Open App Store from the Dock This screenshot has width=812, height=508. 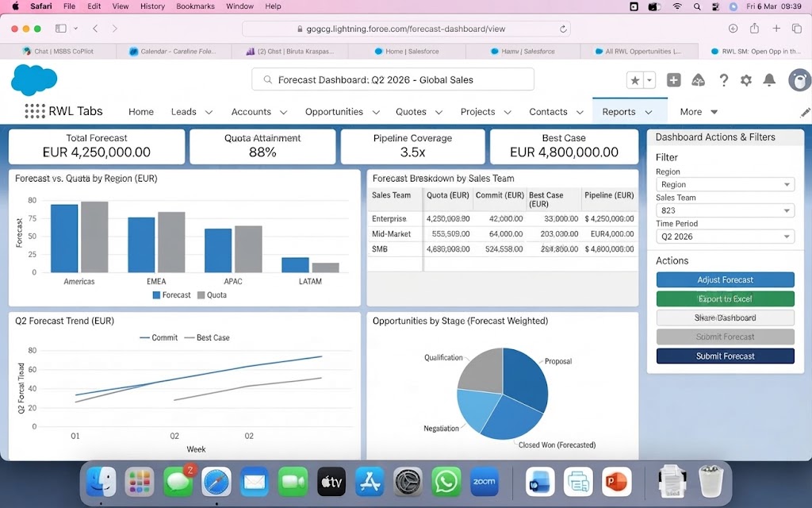[x=370, y=482]
